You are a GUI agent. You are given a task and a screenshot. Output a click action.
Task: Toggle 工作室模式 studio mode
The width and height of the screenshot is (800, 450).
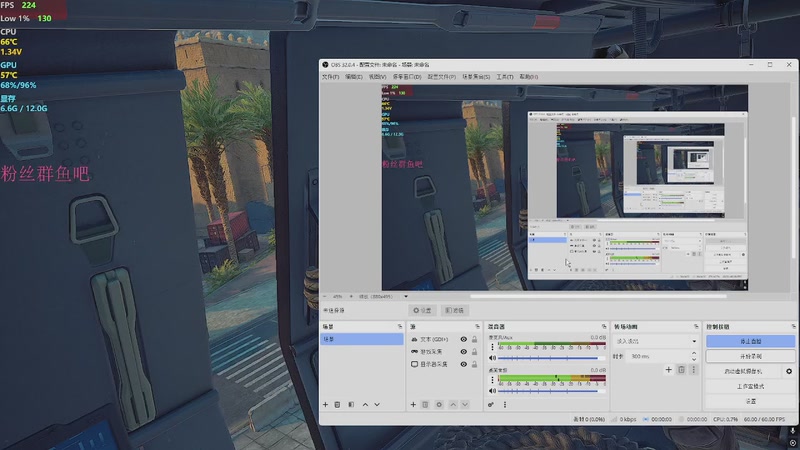click(x=751, y=386)
